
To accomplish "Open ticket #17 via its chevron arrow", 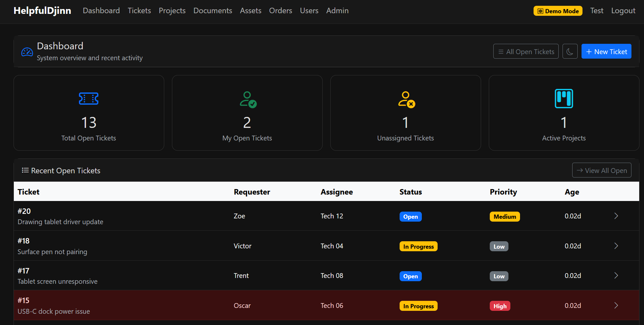I will 616,276.
